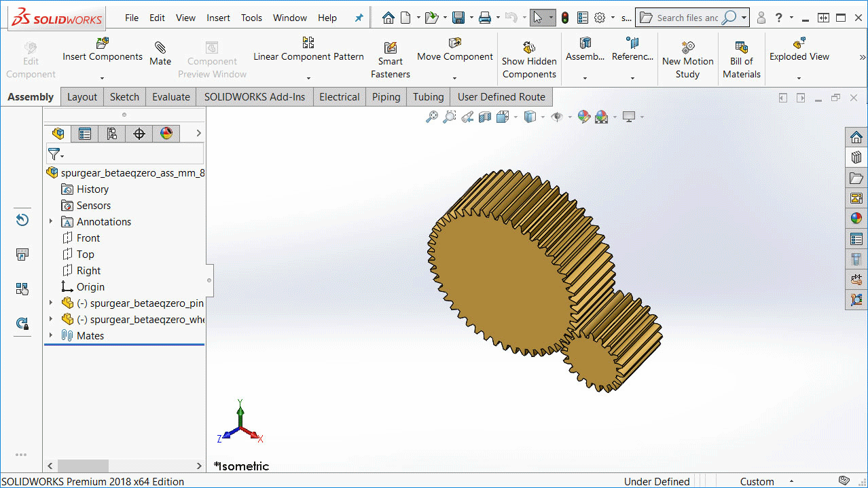Expand the Display Style dropdown
Viewport: 868px width, 488px height.
coord(542,117)
